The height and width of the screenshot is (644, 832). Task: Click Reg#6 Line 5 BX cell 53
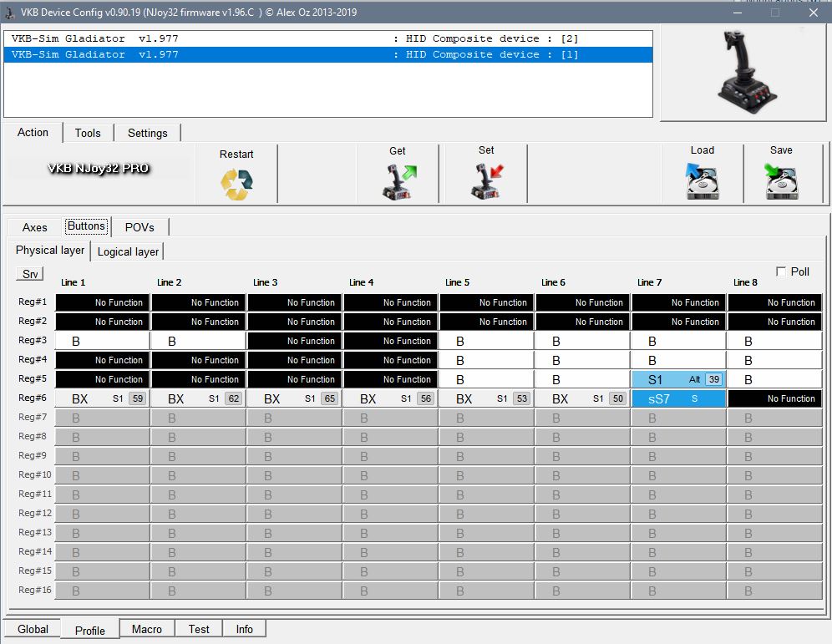486,398
